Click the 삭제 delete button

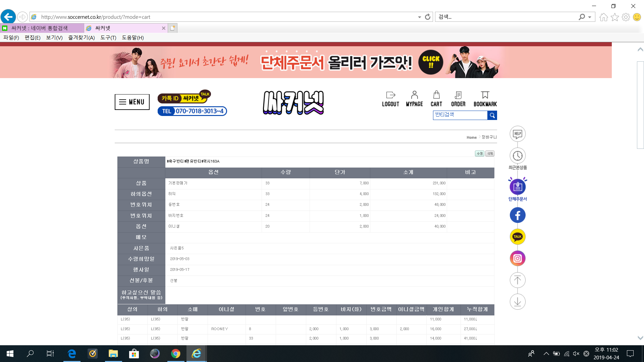pyautogui.click(x=490, y=154)
